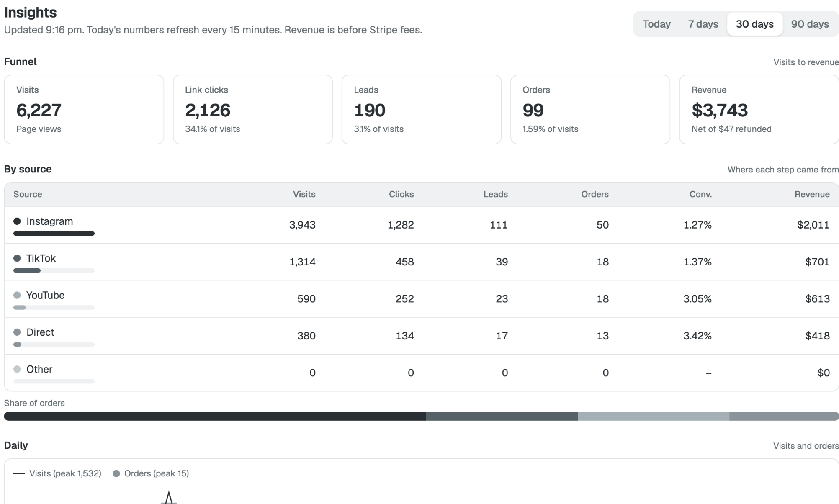Click Instagram revenue value $2,011

pyautogui.click(x=813, y=225)
